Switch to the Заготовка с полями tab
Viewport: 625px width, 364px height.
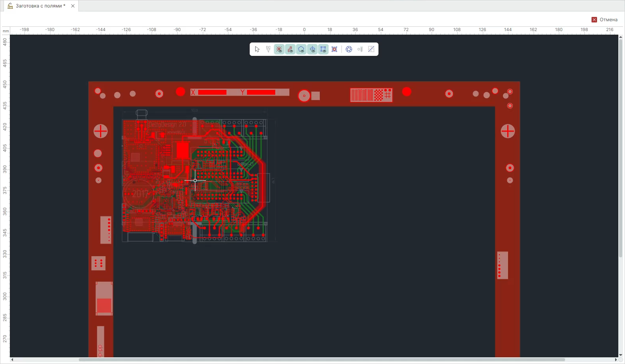pos(39,6)
